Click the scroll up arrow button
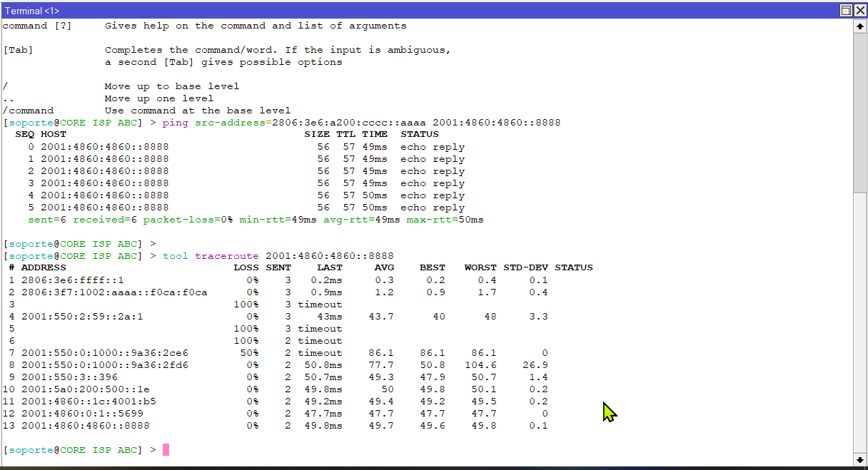This screenshot has width=868, height=470. [860, 25]
